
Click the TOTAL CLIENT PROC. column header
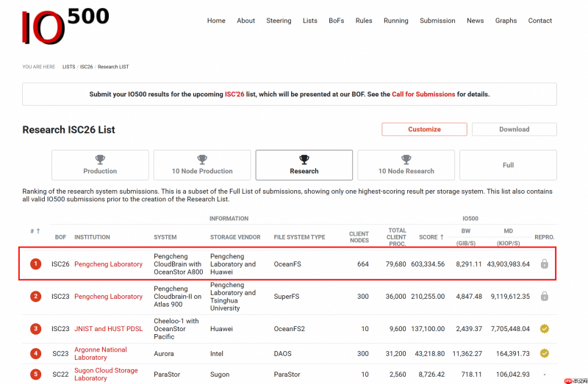[x=396, y=237]
